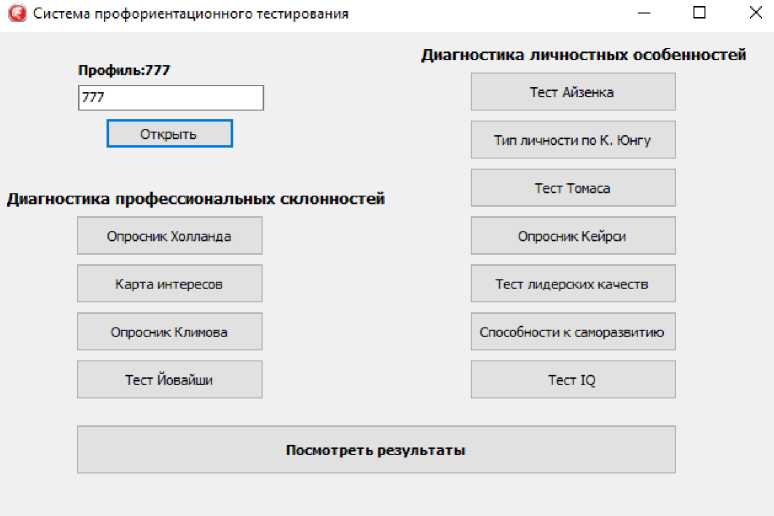Launch the Карта интересов questionnaire

[x=170, y=284]
